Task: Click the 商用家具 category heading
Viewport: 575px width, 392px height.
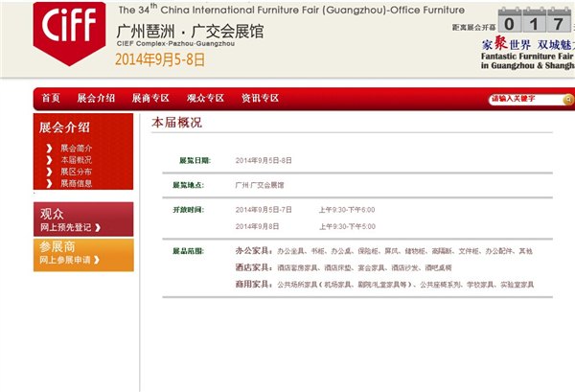Action: (253, 285)
